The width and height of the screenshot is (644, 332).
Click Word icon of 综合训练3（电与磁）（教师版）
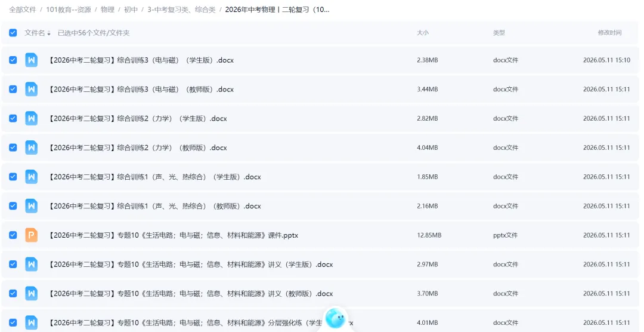31,90
